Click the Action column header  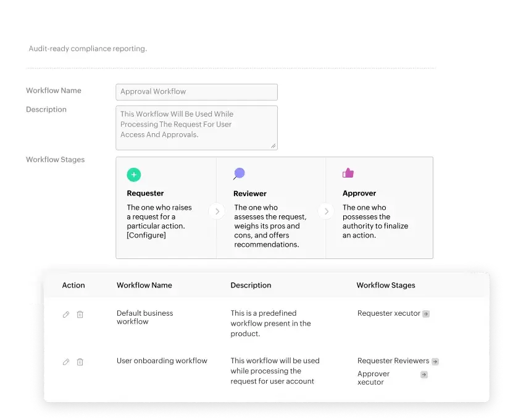point(73,285)
